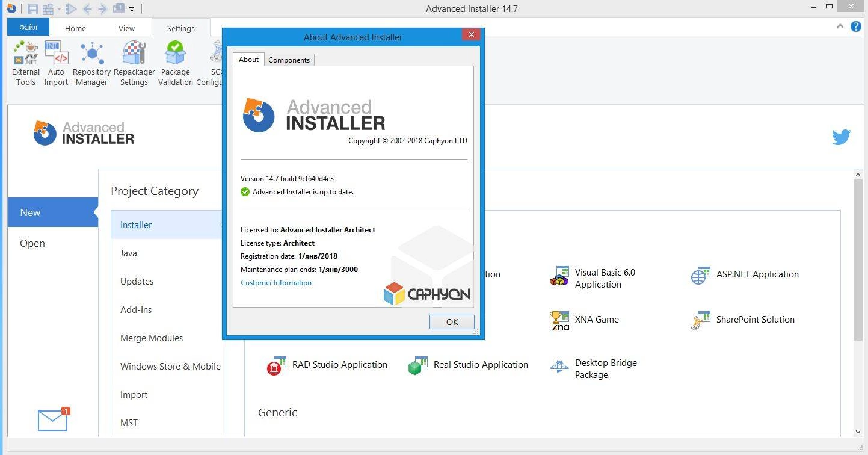Select ASP.NET Application project type

[745, 275]
